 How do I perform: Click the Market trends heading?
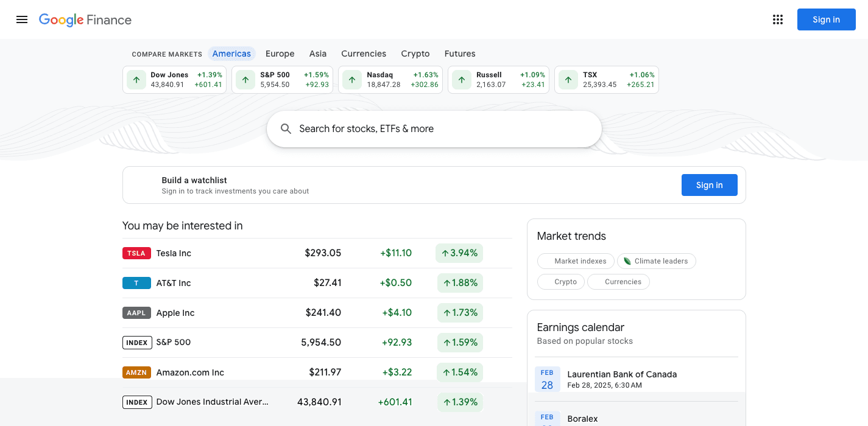click(571, 236)
